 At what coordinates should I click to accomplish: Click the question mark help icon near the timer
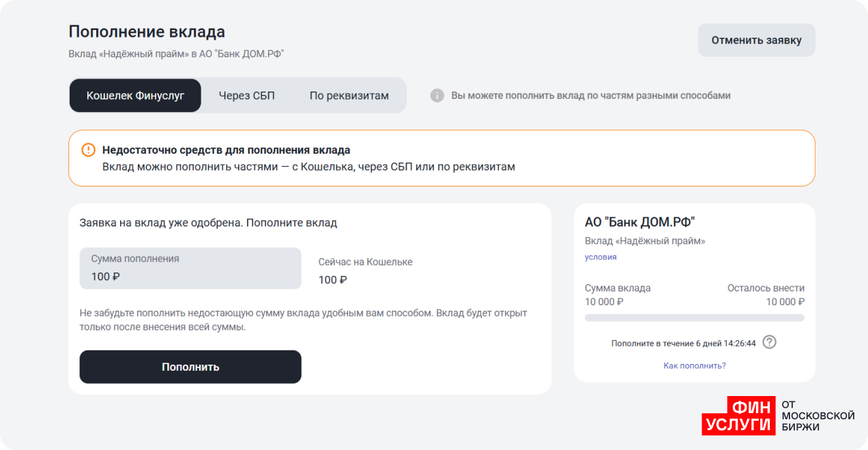click(769, 342)
